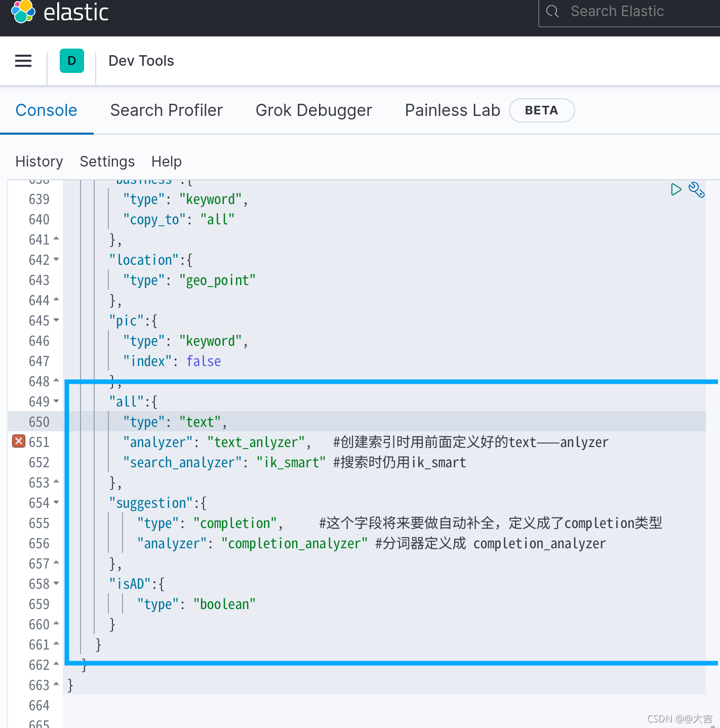
Task: Click the "text" value on line 650
Action: 200,422
